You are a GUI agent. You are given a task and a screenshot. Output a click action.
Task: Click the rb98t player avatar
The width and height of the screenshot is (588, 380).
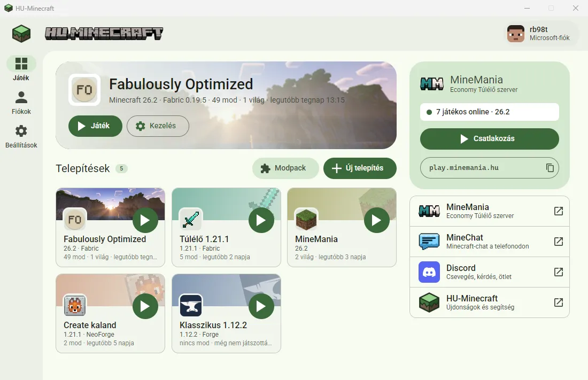coord(516,34)
